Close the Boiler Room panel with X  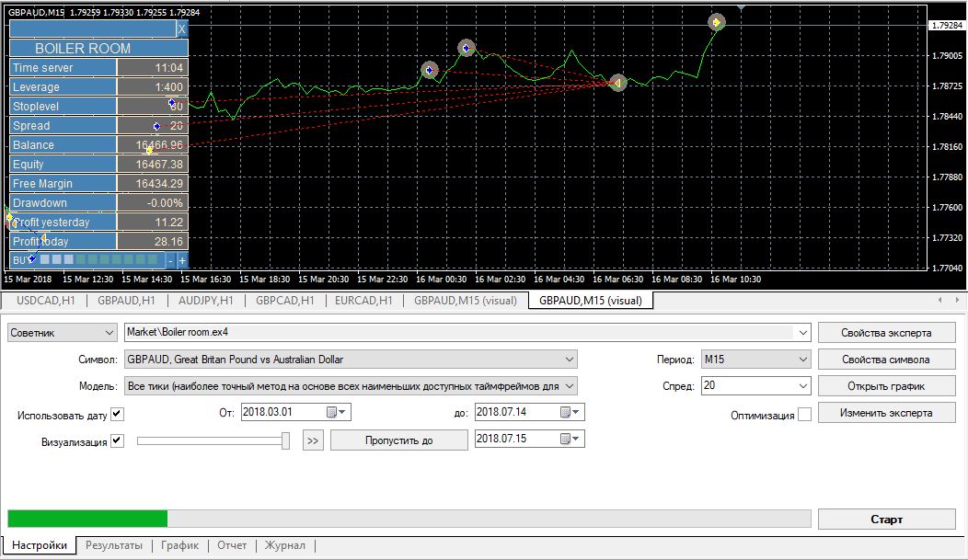(x=182, y=29)
